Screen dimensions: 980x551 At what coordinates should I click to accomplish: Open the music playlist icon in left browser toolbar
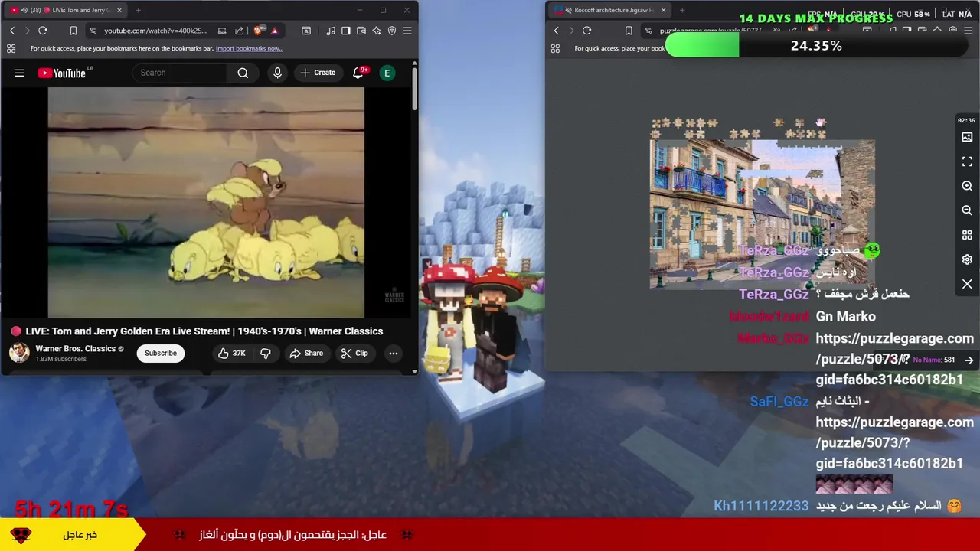pos(331,31)
